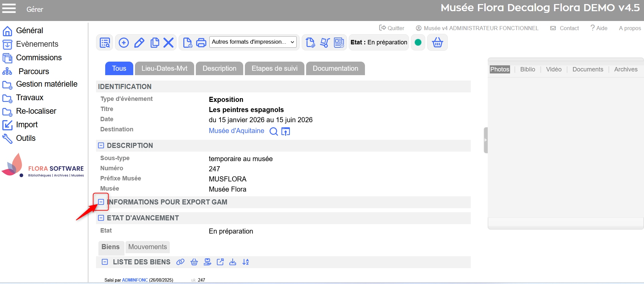Click the sort A-Z icon in Liste des biens

[246, 262]
